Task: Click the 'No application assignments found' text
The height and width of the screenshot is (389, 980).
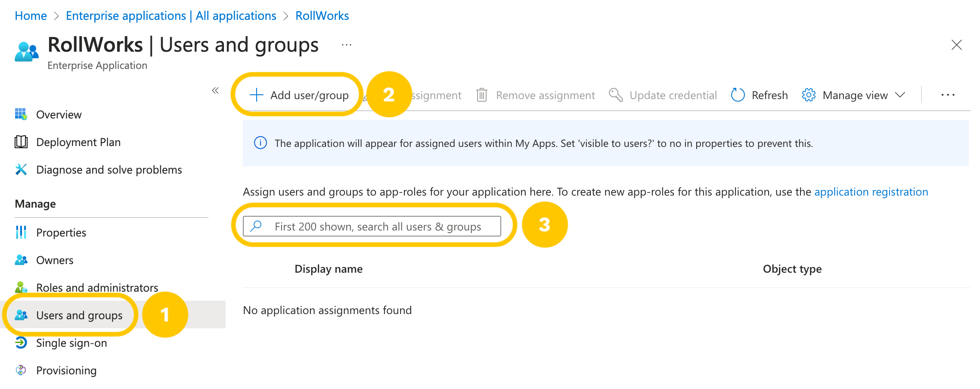Action: [327, 310]
